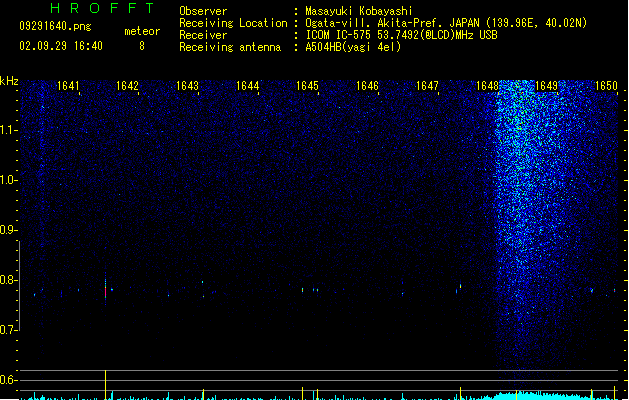Click the Ogata-vill. Akita-Pref. JAPAN location text
Screen dimensions: 629x400
click(x=446, y=23)
